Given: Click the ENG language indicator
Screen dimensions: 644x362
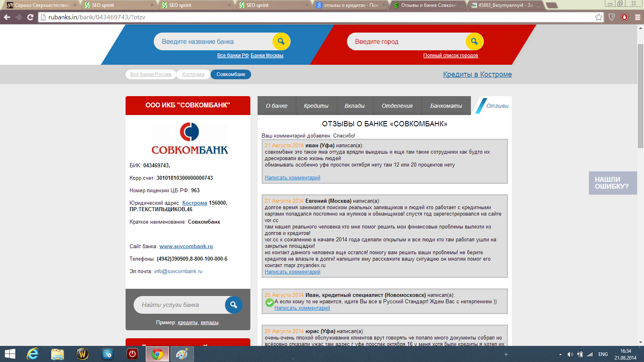Looking at the screenshot, I should (x=603, y=354).
